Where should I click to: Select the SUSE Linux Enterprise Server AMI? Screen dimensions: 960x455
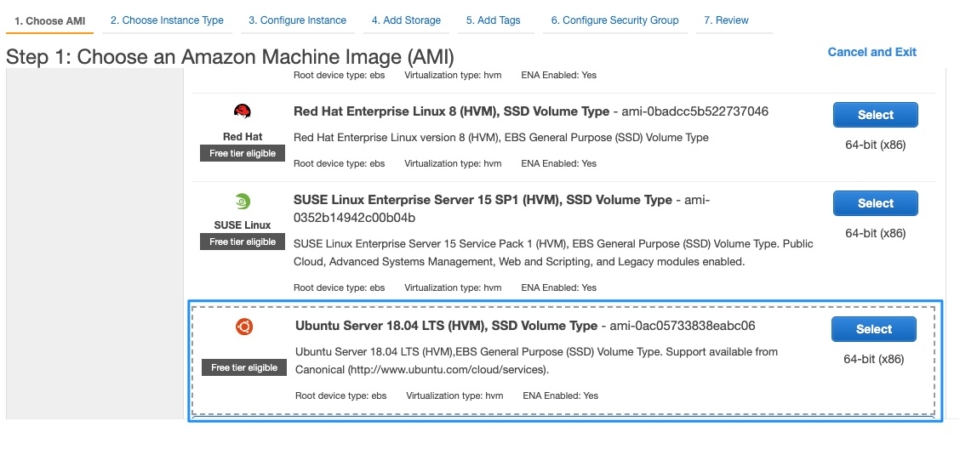875,203
